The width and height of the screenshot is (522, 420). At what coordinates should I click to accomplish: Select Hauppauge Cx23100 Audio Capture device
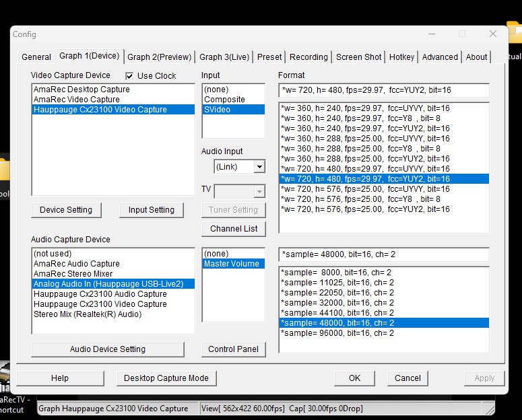click(x=113, y=294)
